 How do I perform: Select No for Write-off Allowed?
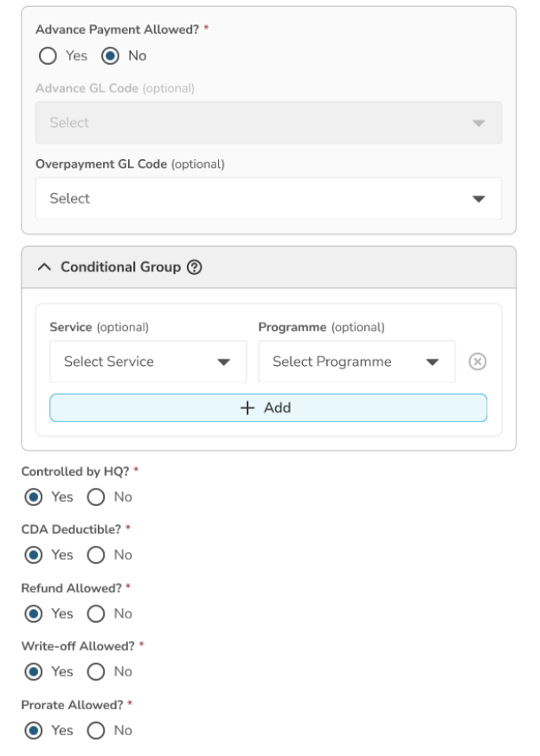click(95, 672)
